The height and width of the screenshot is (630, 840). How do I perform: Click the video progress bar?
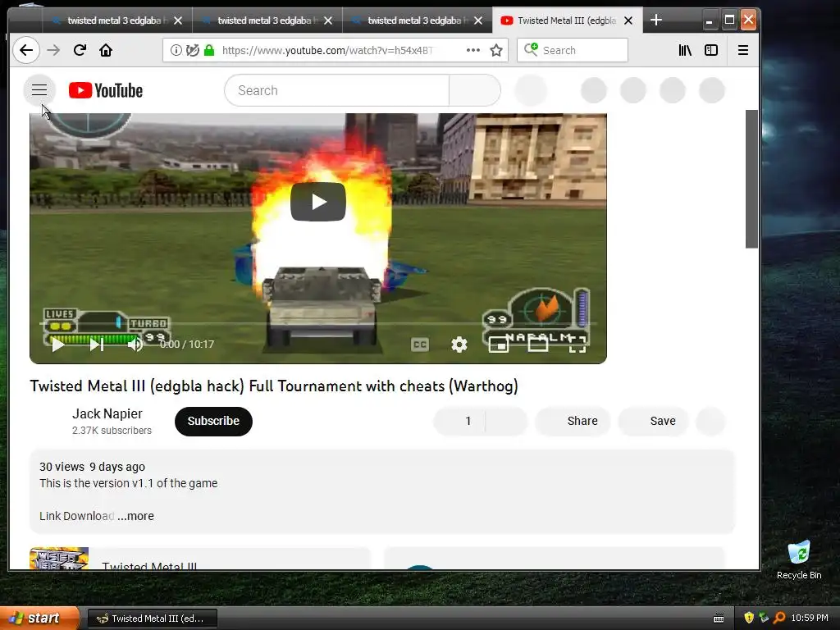coord(318,323)
